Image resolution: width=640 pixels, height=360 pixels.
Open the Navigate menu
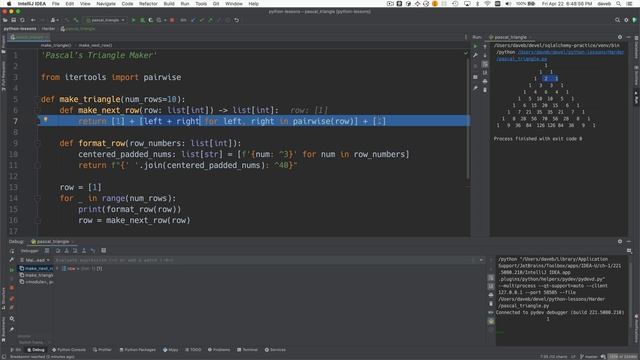tap(106, 4)
